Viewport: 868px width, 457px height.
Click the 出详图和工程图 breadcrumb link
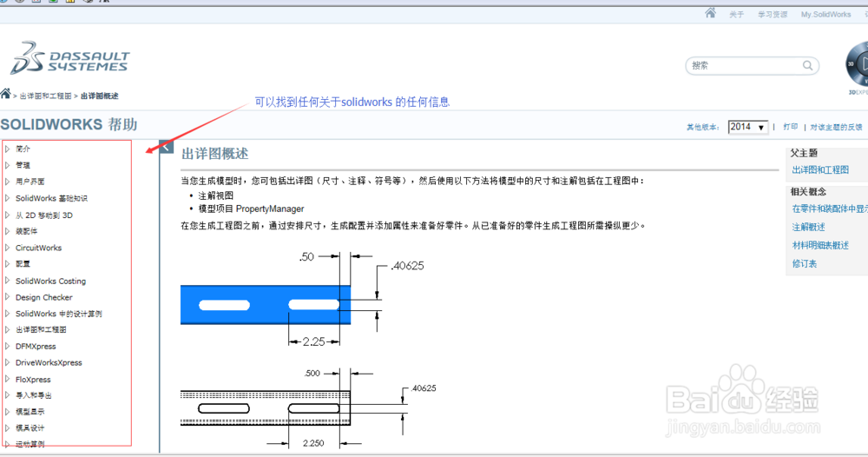(x=45, y=96)
